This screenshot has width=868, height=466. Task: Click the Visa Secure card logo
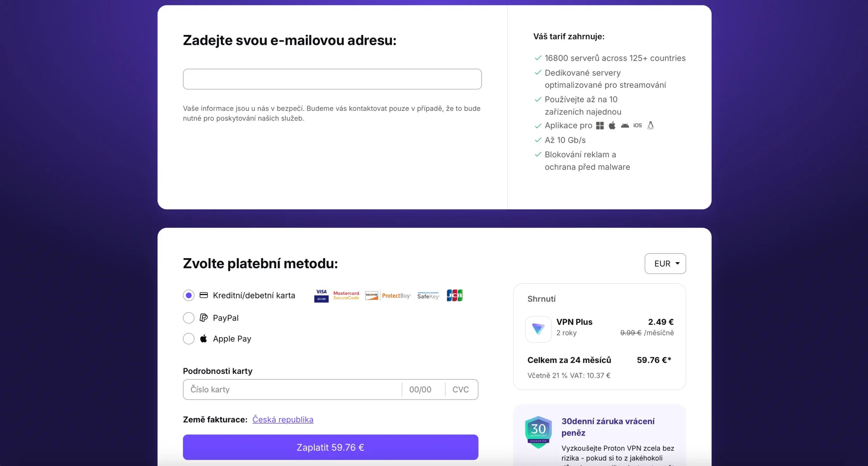[x=321, y=295]
